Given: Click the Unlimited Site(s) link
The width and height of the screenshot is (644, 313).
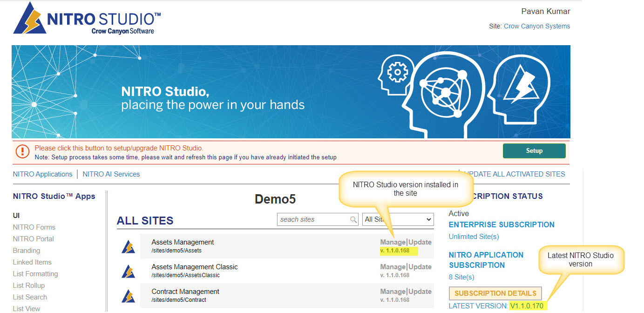Looking at the screenshot, I should (474, 237).
